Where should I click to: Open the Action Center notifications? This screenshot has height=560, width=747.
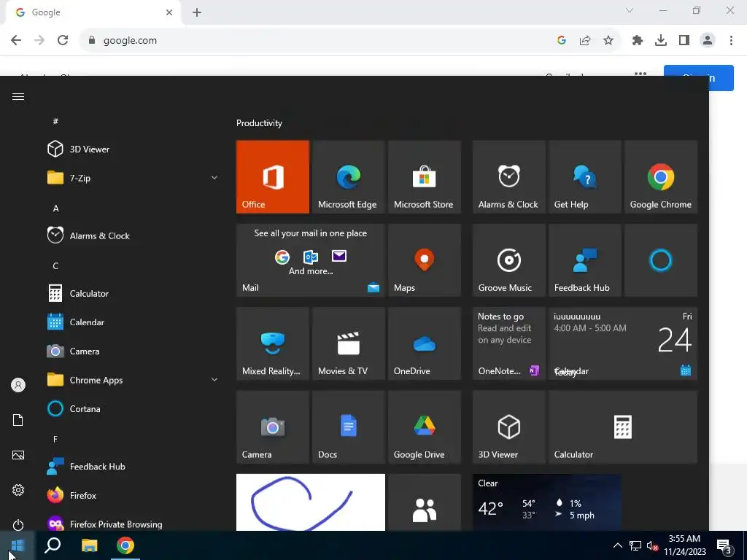click(x=724, y=546)
